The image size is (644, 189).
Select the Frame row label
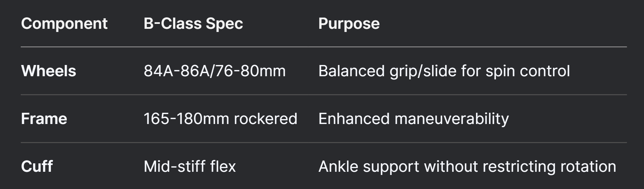pyautogui.click(x=44, y=119)
